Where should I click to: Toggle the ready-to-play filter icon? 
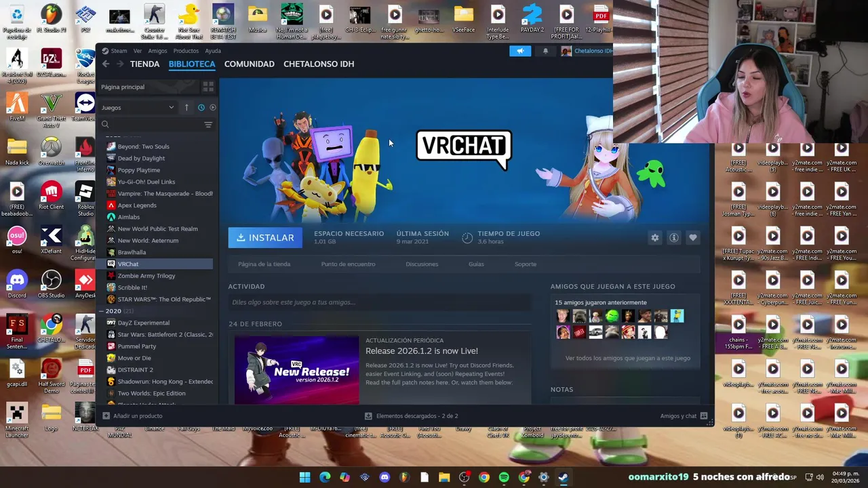[x=212, y=107]
